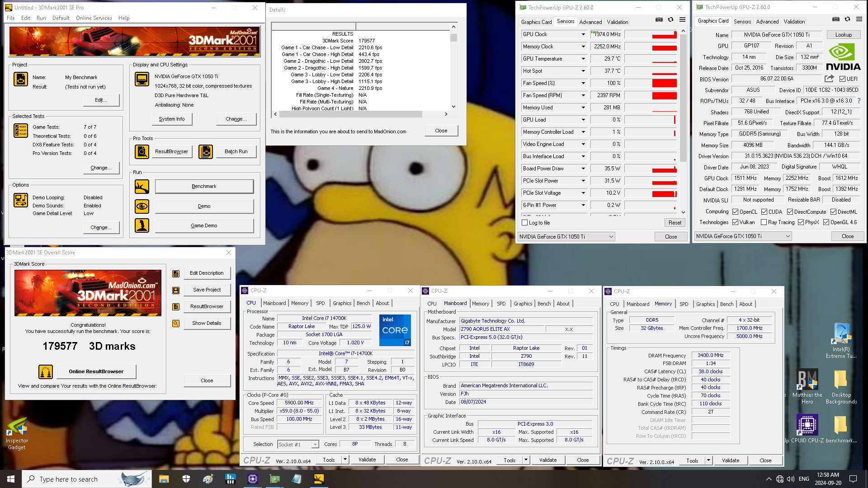Open the Tools dropdown arrow in CPU-Z CPU window
The width and height of the screenshot is (868, 488).
click(345, 460)
